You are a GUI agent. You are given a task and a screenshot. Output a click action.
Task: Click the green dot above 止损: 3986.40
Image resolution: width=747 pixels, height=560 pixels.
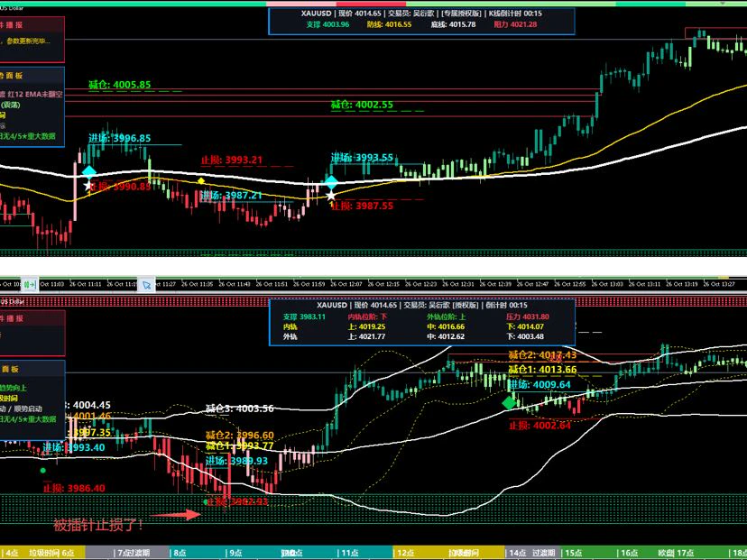point(43,471)
